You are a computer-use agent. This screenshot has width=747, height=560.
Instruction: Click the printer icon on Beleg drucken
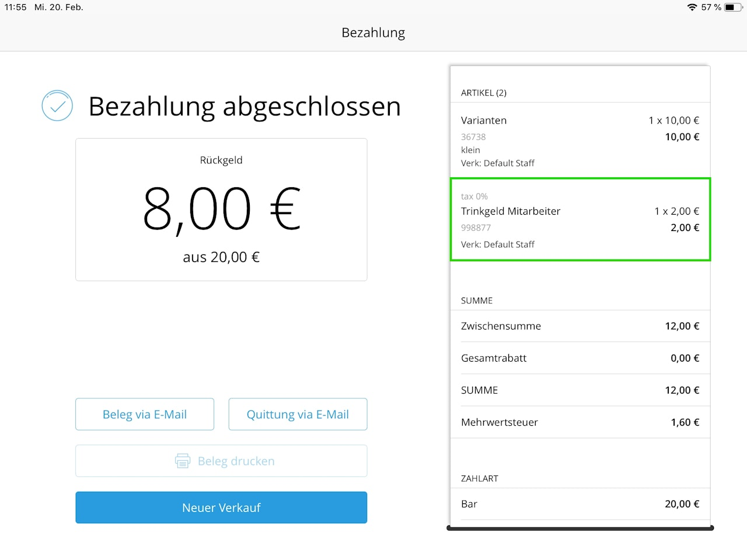point(183,461)
